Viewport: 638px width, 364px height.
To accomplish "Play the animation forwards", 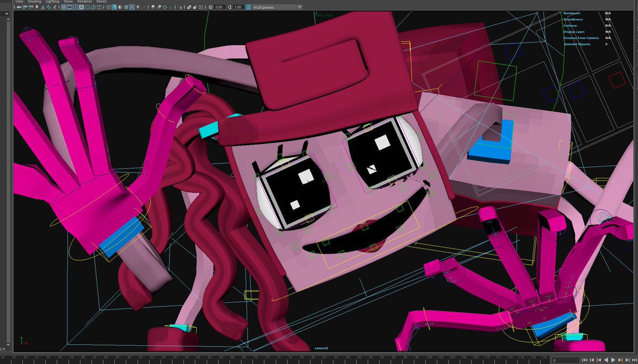I will [613, 360].
